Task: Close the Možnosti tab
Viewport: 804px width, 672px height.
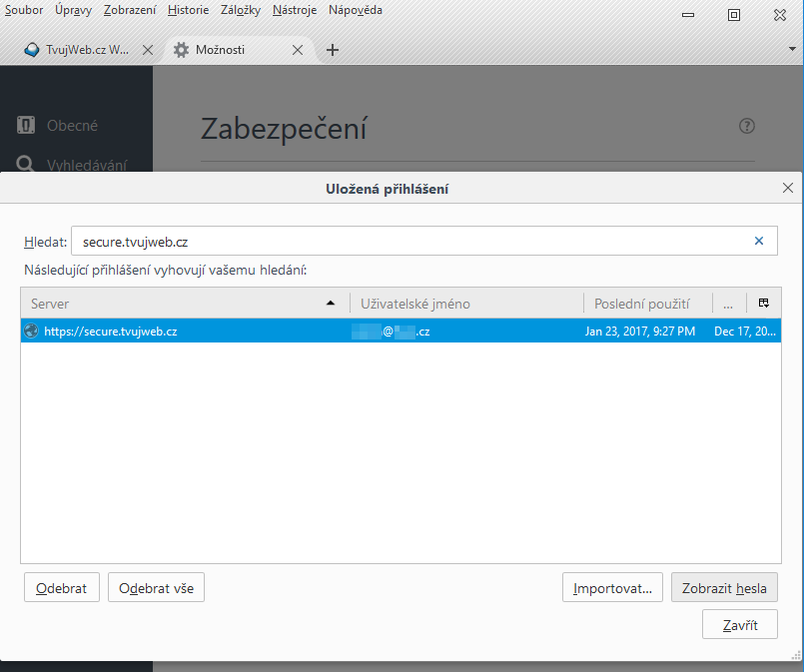Action: [298, 50]
